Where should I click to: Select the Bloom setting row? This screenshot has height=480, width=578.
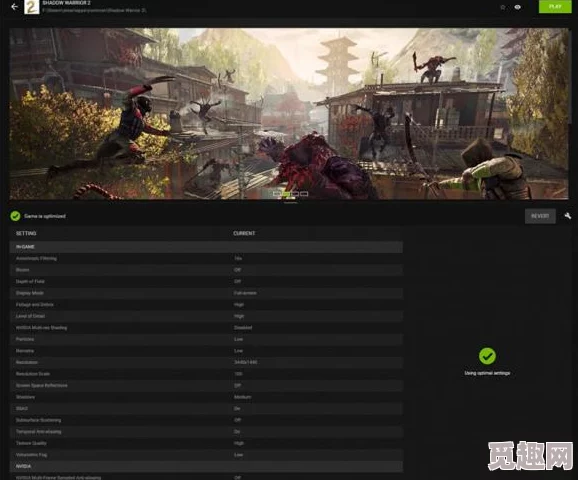(x=206, y=270)
